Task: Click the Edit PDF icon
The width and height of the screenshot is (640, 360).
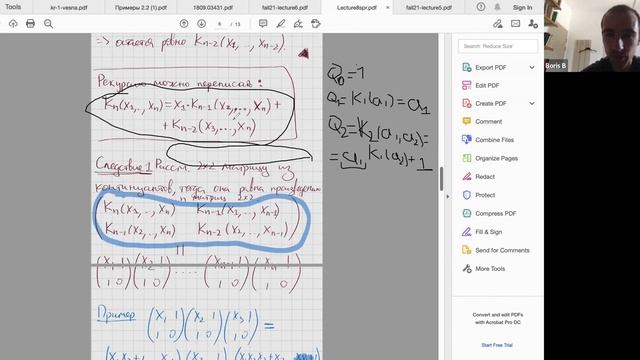Action: [467, 85]
